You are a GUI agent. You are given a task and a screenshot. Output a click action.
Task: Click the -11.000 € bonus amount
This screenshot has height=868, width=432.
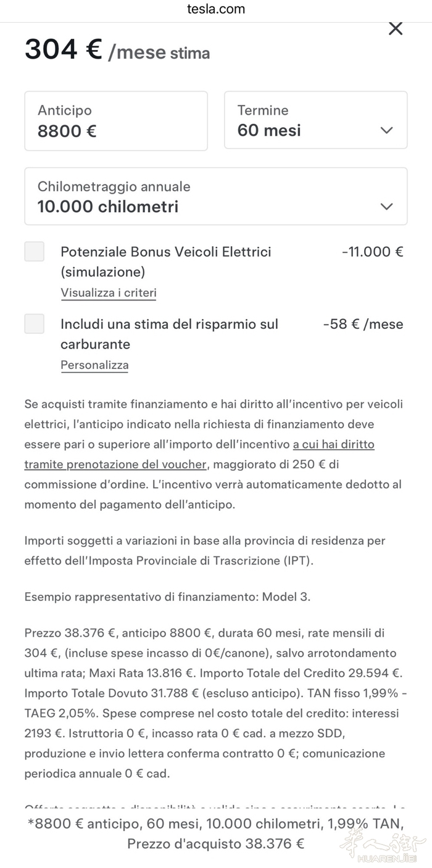point(372,252)
